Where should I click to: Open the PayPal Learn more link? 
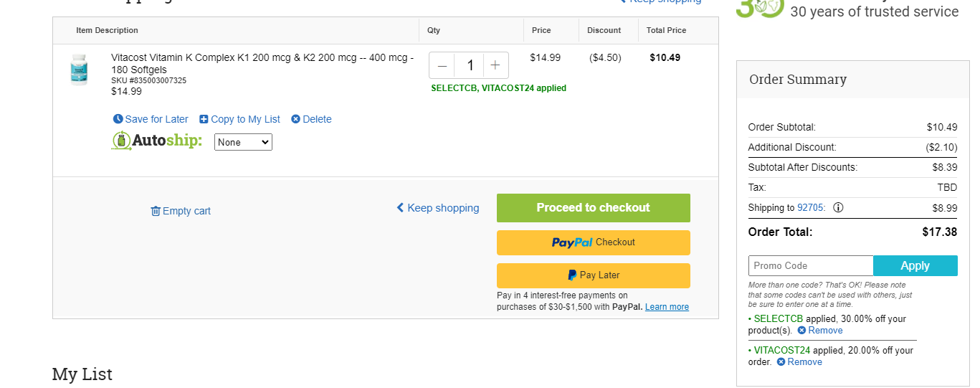667,307
